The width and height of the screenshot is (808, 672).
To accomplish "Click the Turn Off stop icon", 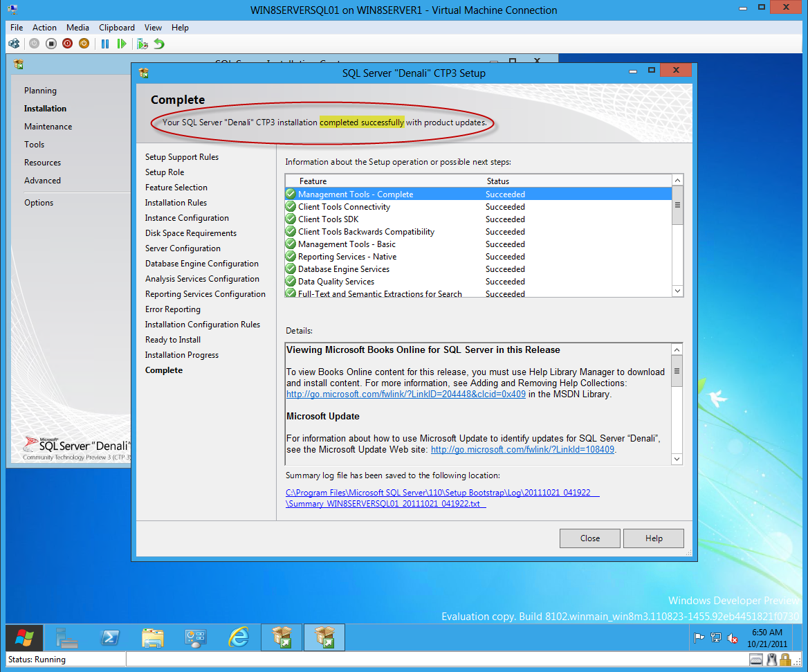I will [x=51, y=44].
